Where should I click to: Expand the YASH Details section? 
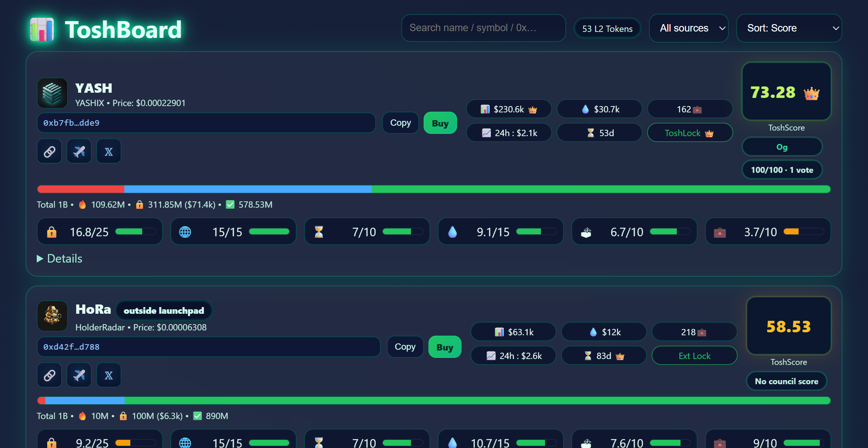point(60,258)
